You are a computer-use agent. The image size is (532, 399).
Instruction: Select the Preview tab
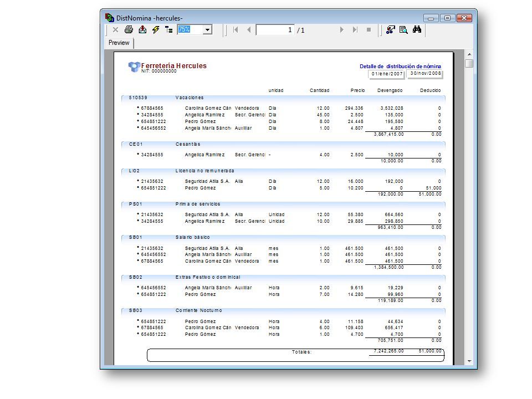119,43
